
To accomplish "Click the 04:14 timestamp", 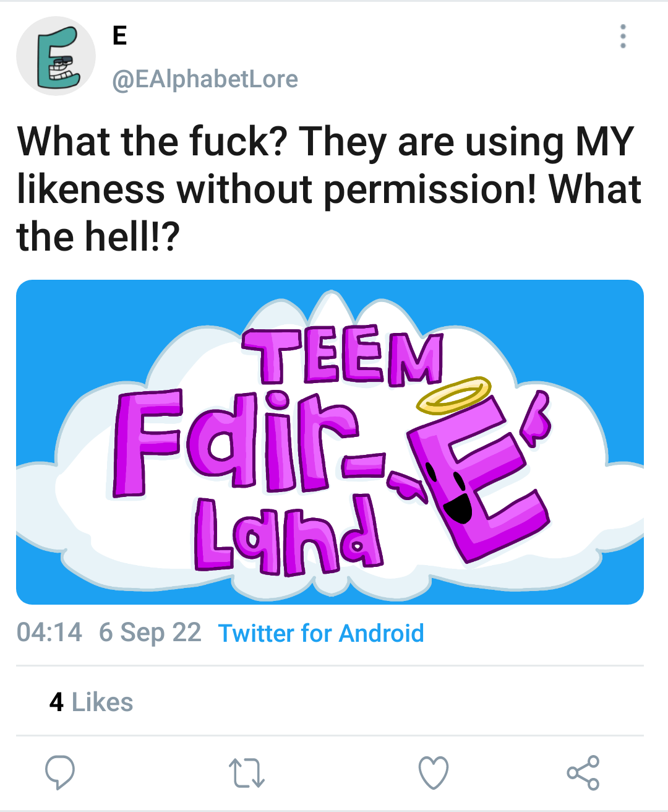I will [x=49, y=633].
